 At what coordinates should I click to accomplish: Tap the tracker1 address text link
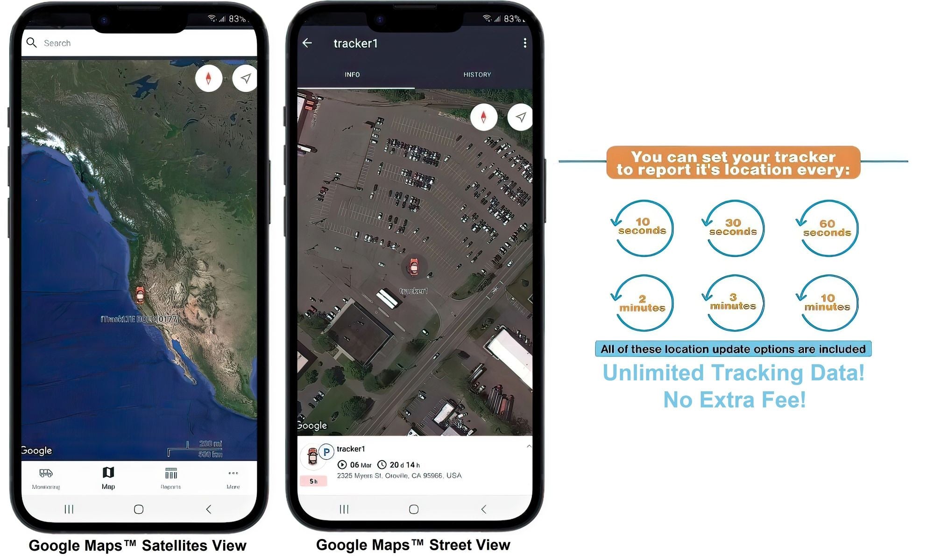tap(399, 476)
